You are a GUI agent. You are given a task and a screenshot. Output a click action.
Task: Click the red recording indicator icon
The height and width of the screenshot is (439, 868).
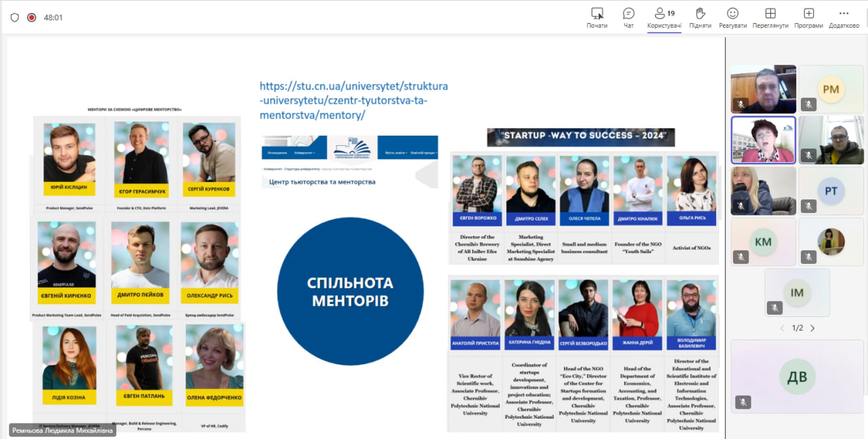pos(31,18)
